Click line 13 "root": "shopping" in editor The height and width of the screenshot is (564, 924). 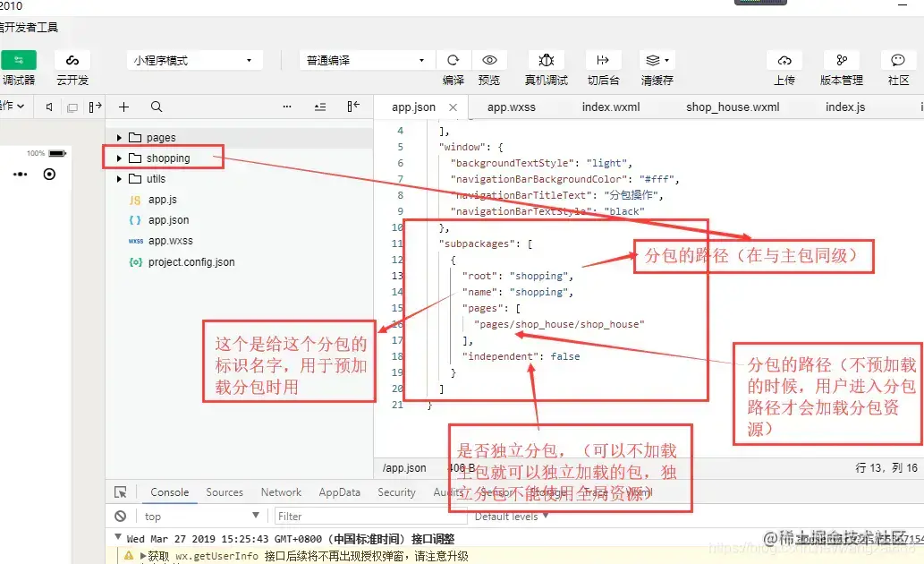click(517, 276)
